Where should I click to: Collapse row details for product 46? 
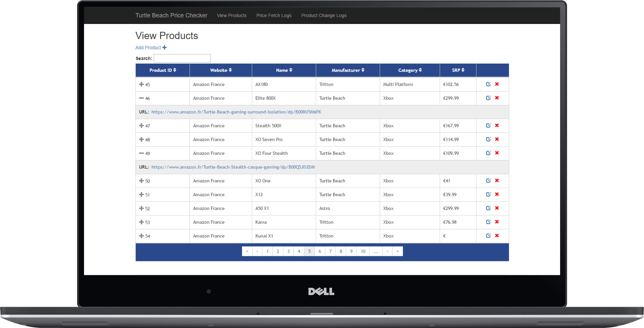[141, 98]
